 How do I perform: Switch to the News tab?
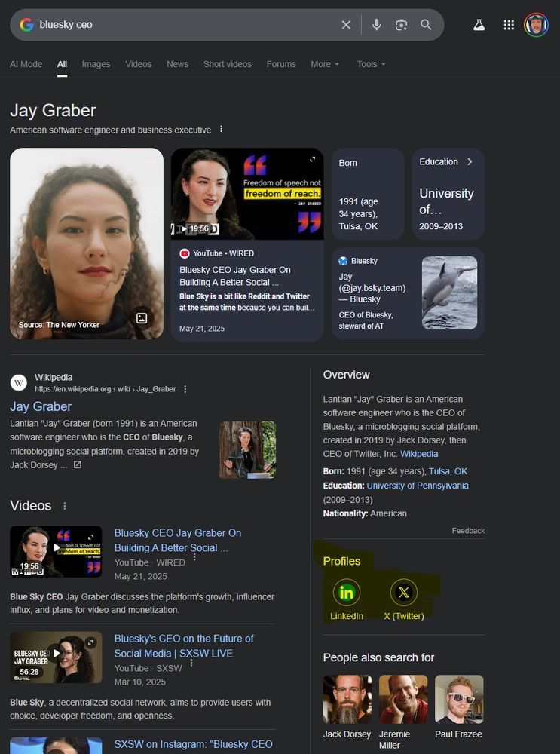coord(177,64)
